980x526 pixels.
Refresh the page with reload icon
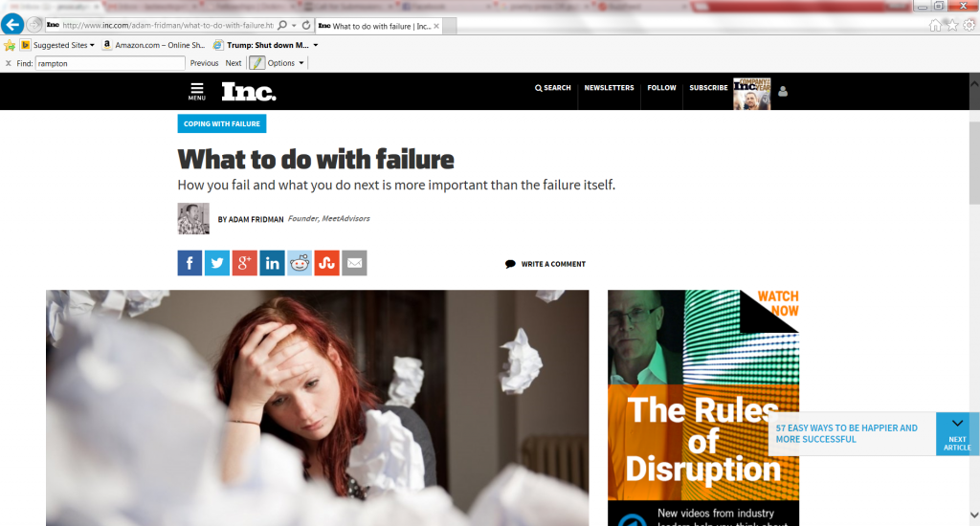click(306, 26)
